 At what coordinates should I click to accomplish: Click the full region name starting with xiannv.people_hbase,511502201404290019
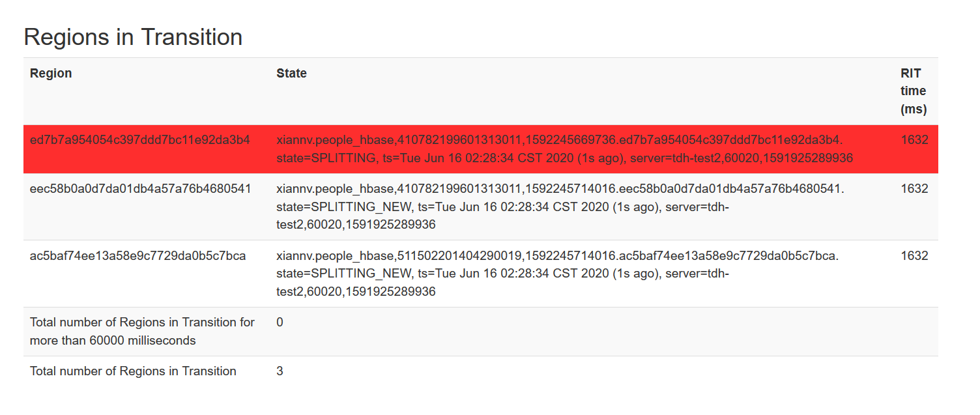pyautogui.click(x=557, y=255)
